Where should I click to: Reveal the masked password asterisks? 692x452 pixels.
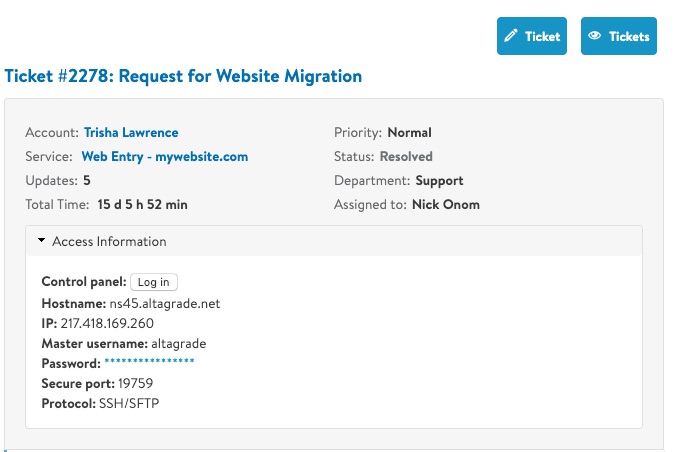(x=149, y=362)
